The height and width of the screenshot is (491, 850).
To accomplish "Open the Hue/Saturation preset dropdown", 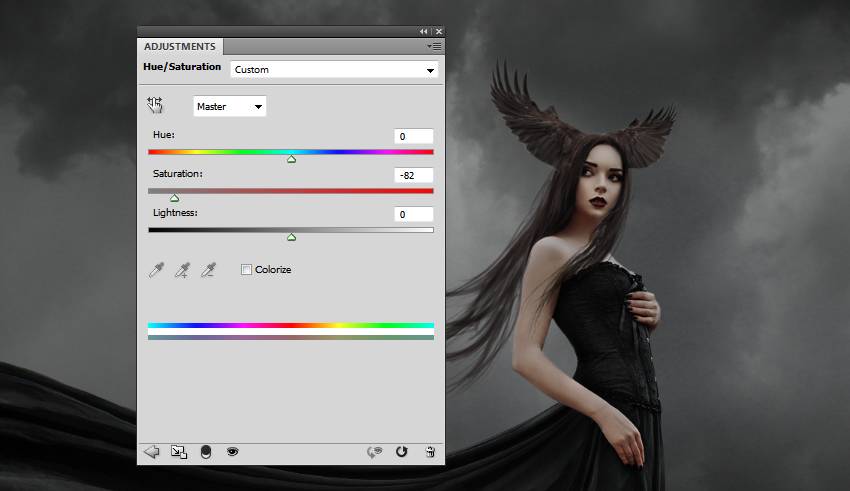I will pyautogui.click(x=334, y=70).
